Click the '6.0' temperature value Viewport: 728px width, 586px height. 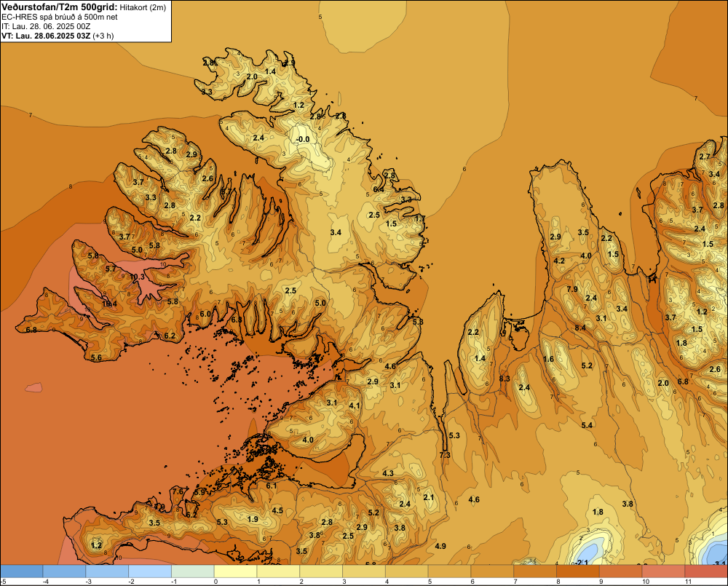(205, 314)
